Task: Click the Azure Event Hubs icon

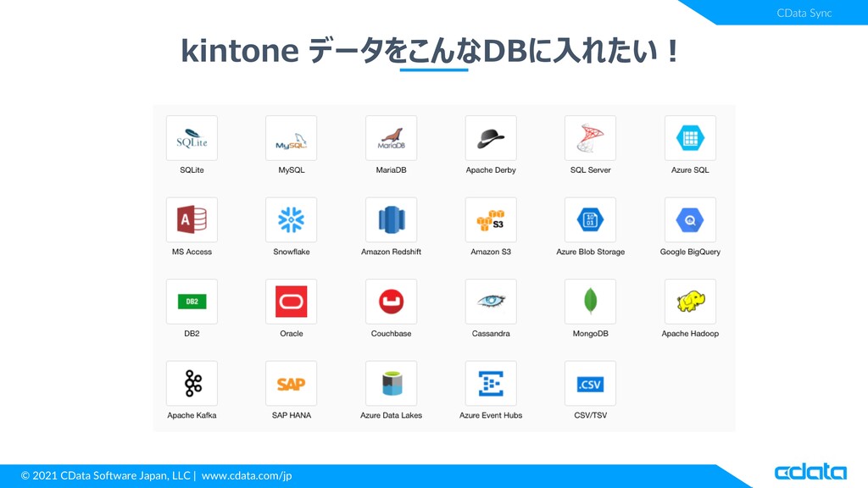Action: click(491, 384)
